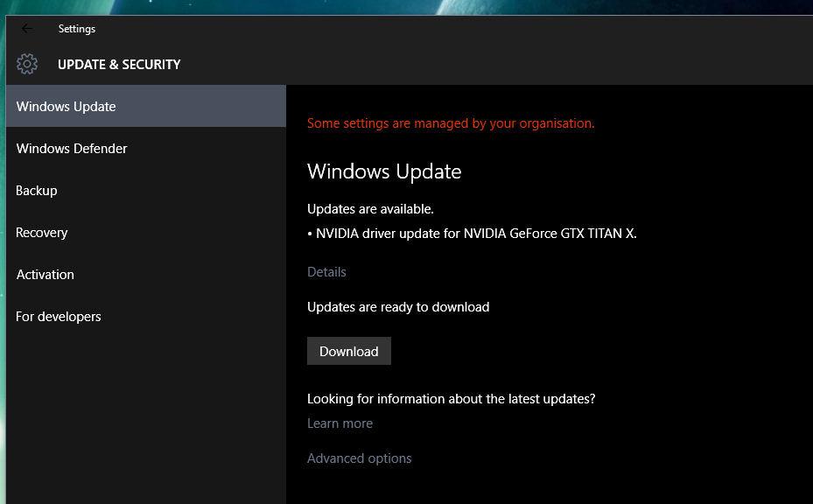Select Windows Update in the sidebar
This screenshot has width=813, height=504.
[146, 106]
